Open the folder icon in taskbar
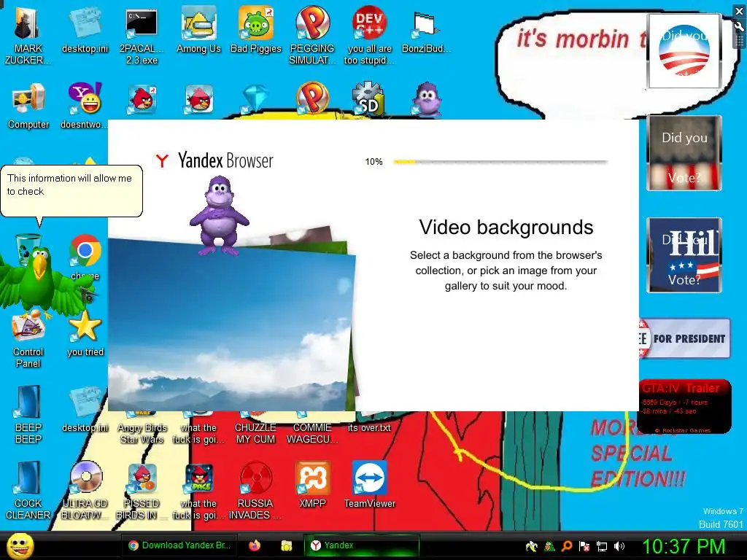This screenshot has height=560, width=747. pyautogui.click(x=286, y=545)
